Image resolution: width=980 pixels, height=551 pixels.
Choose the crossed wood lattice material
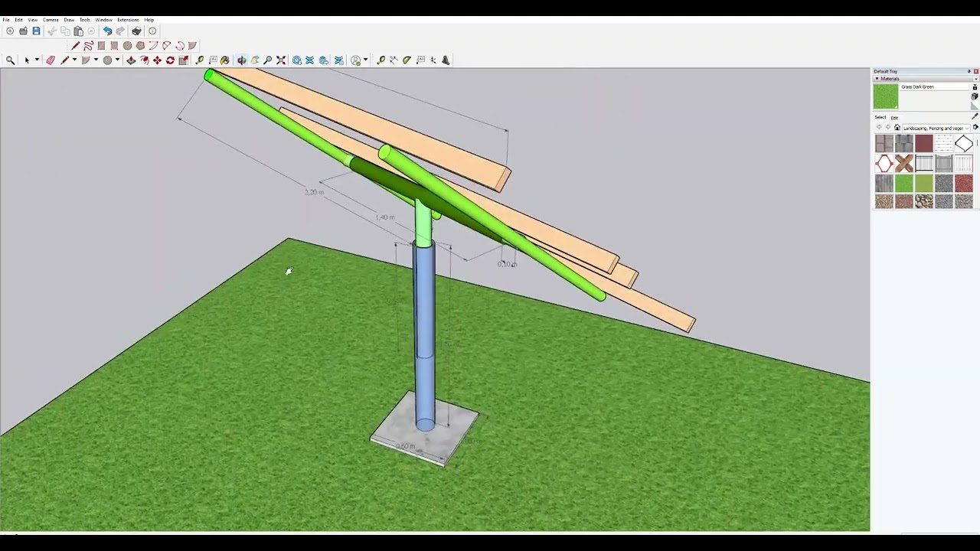tap(904, 163)
